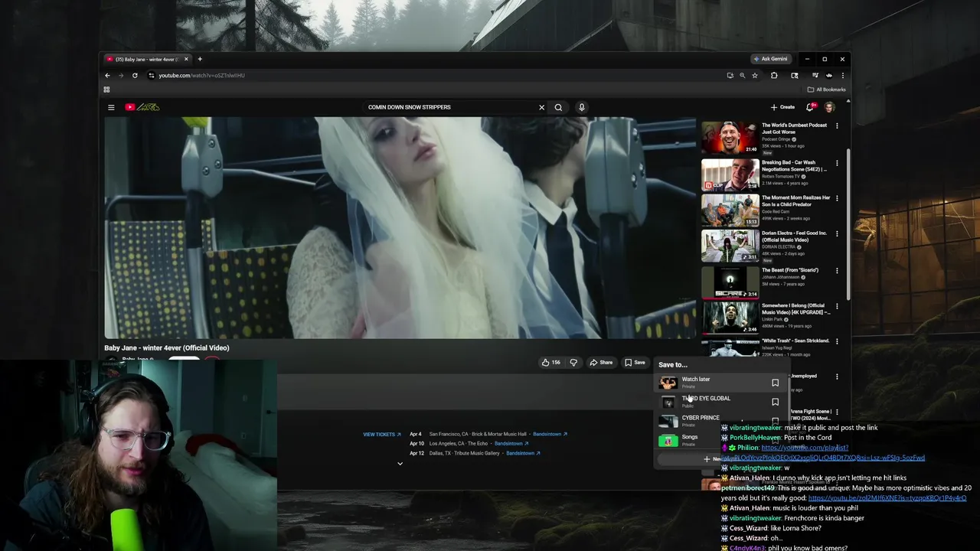Like the video with thumbs up
This screenshot has height=551, width=980.
(x=551, y=363)
